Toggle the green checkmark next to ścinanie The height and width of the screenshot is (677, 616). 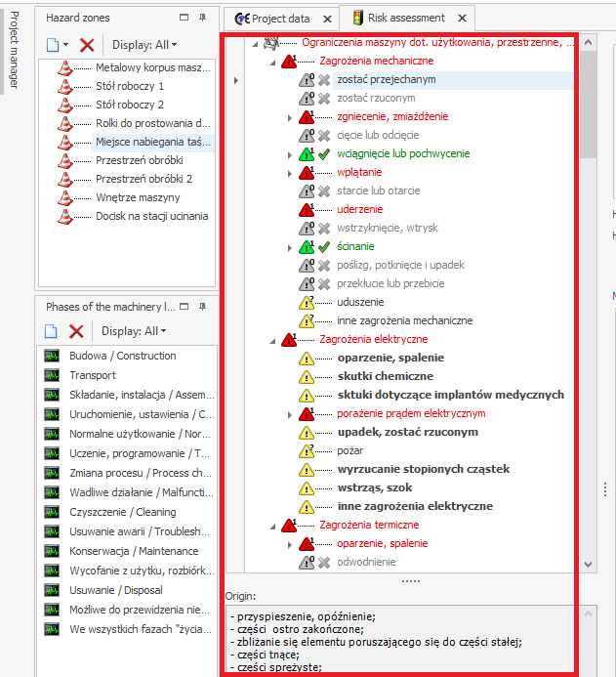324,247
